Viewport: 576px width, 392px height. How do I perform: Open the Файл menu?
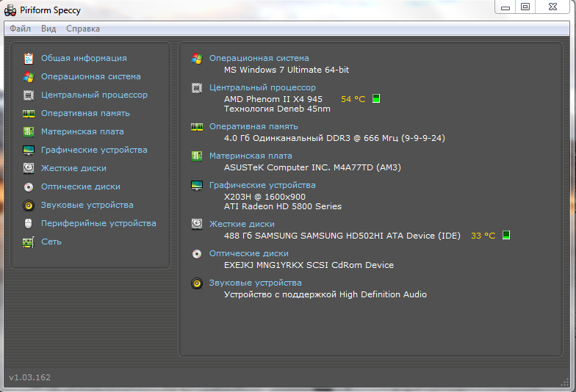pos(21,29)
